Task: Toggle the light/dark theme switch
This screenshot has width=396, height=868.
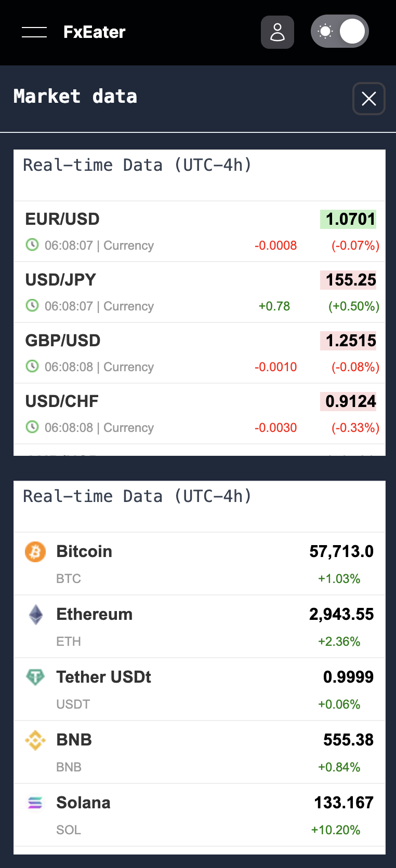Action: point(340,31)
